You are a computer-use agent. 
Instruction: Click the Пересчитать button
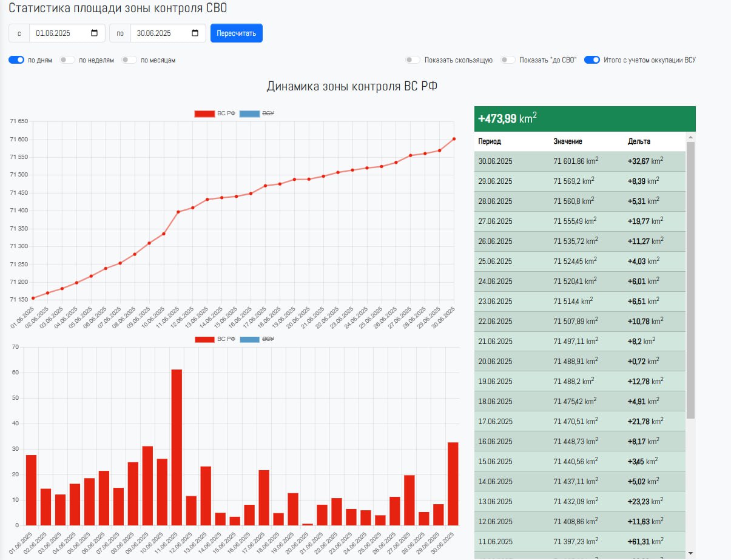[x=236, y=33]
